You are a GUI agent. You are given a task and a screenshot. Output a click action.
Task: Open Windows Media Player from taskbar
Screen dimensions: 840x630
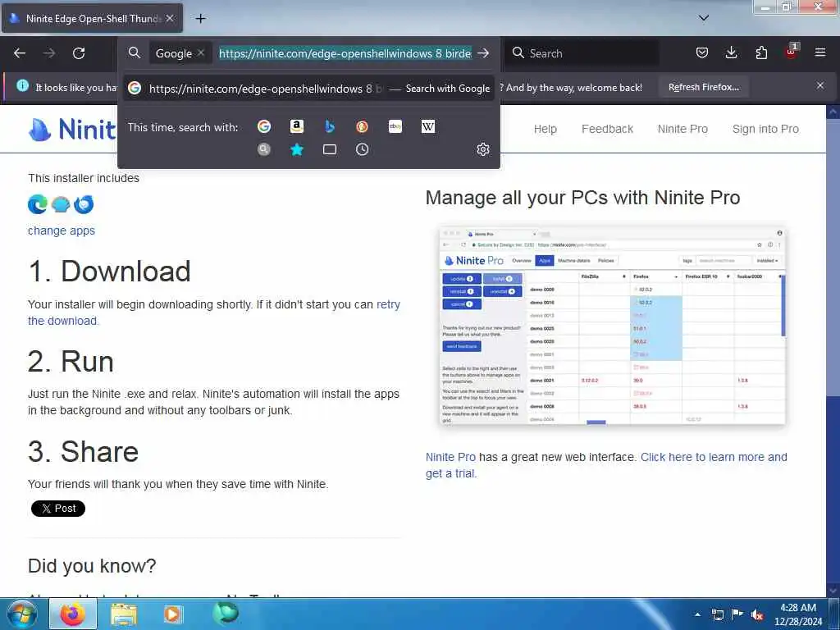click(172, 614)
